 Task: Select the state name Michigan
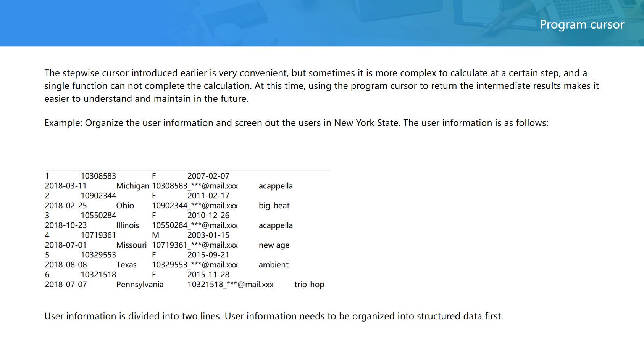(132, 186)
